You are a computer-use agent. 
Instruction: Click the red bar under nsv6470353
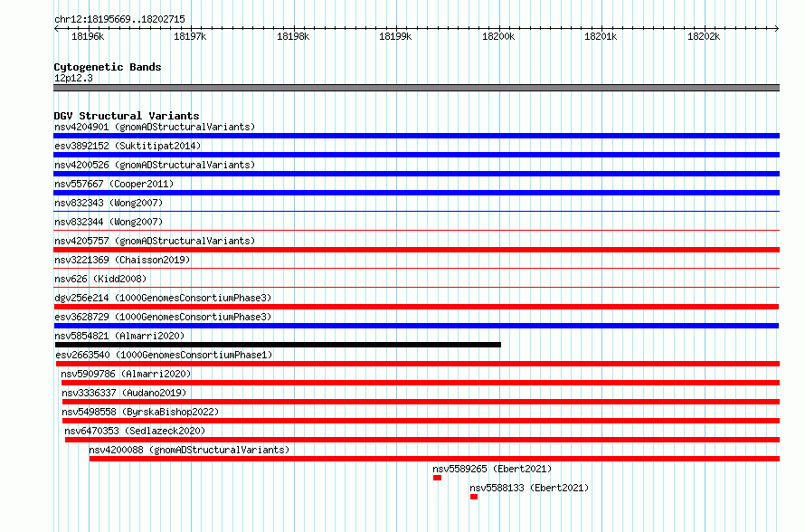[422, 440]
